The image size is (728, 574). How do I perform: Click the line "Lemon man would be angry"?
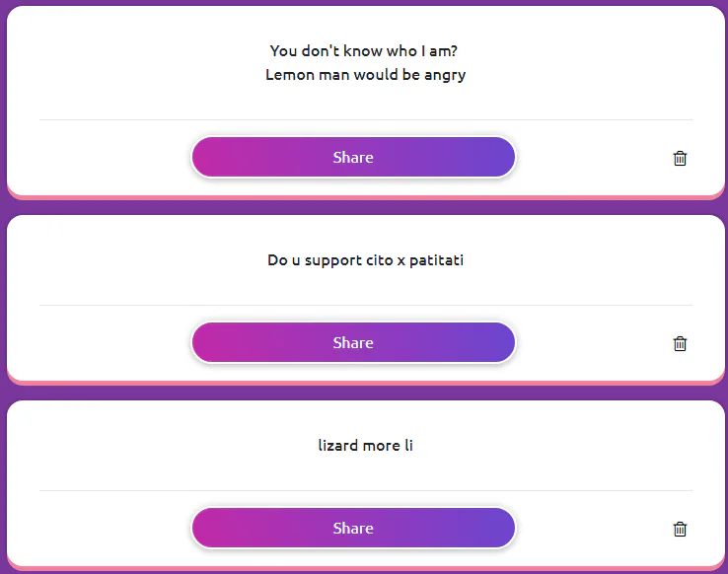(365, 75)
